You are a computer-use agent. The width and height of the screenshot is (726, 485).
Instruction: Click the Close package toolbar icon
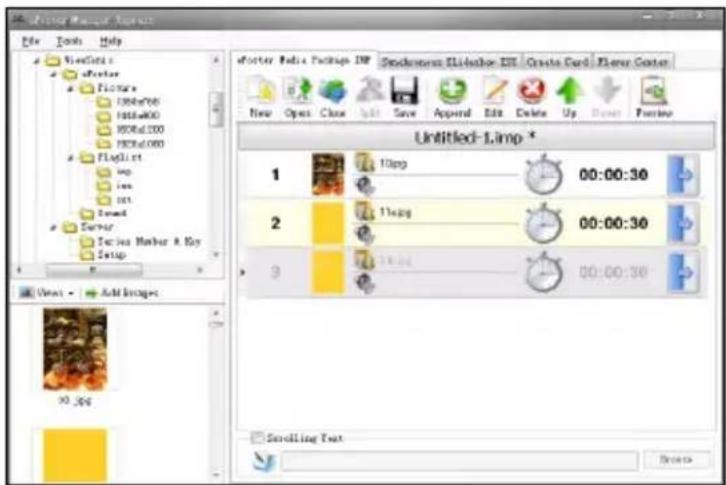(333, 91)
